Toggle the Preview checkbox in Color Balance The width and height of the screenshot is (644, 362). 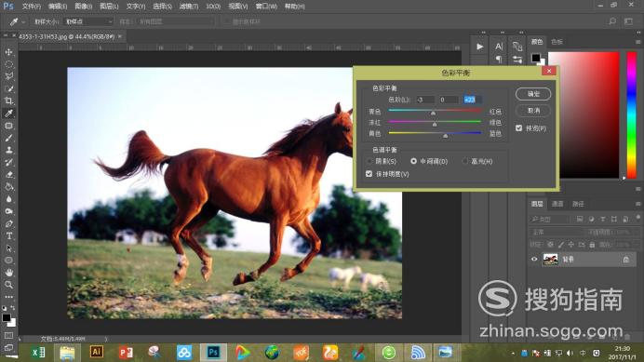pyautogui.click(x=518, y=128)
